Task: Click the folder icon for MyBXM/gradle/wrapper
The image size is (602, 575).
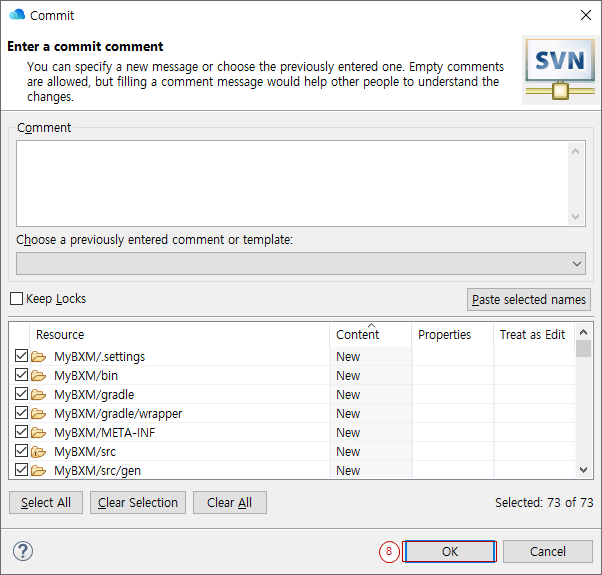Action: coord(39,414)
